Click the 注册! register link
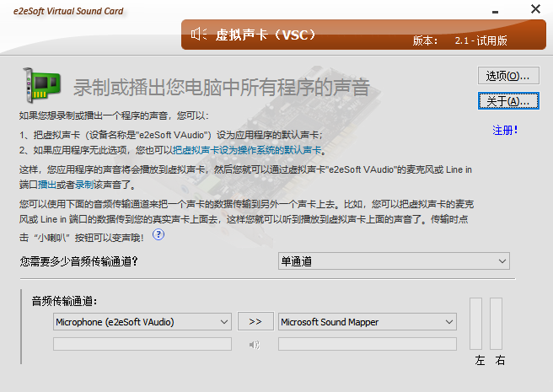This screenshot has height=392, width=553. (x=505, y=130)
